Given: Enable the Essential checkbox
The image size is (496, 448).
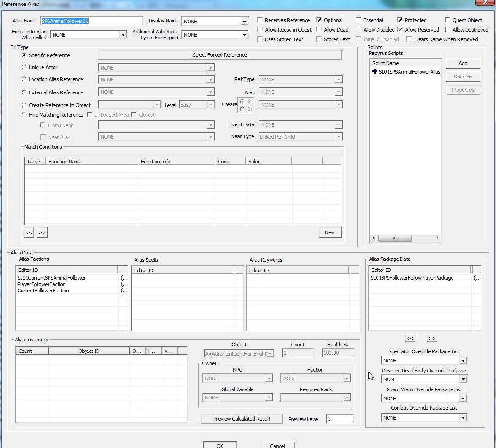Looking at the screenshot, I should point(359,20).
